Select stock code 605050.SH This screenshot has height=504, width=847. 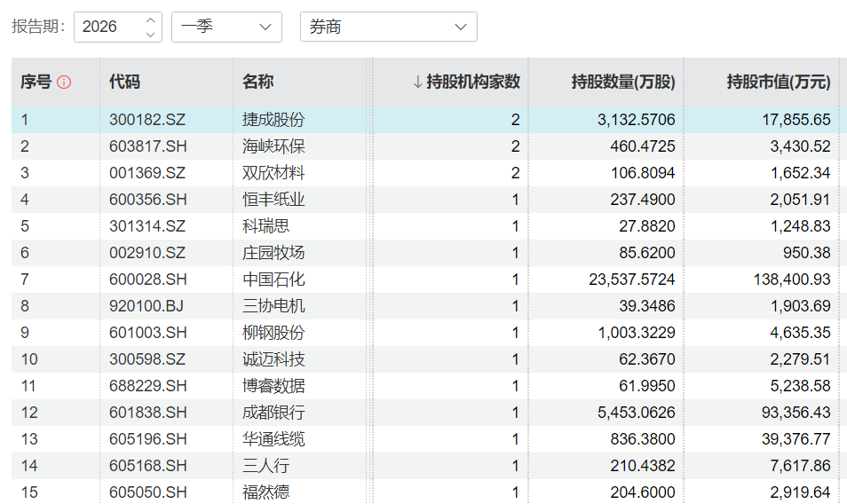[x=148, y=492]
